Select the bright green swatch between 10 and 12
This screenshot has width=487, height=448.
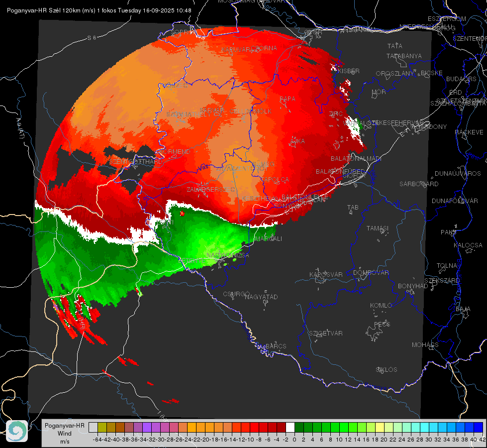tap(344, 427)
